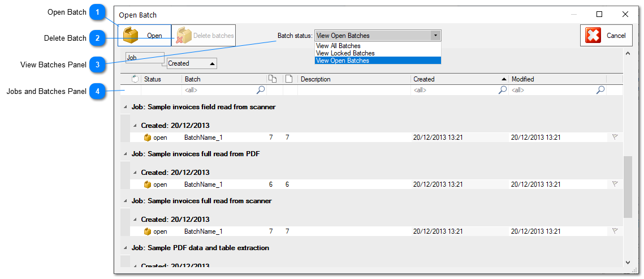The height and width of the screenshot is (279, 644).
Task: Collapse Job: Sample PDF data and table extraction
Action: tap(125, 248)
